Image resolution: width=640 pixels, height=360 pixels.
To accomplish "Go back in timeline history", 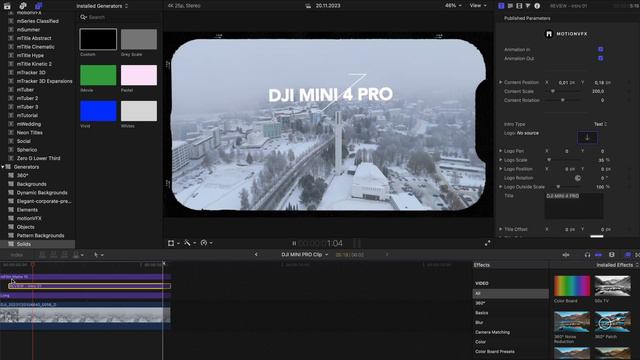I will [256, 255].
